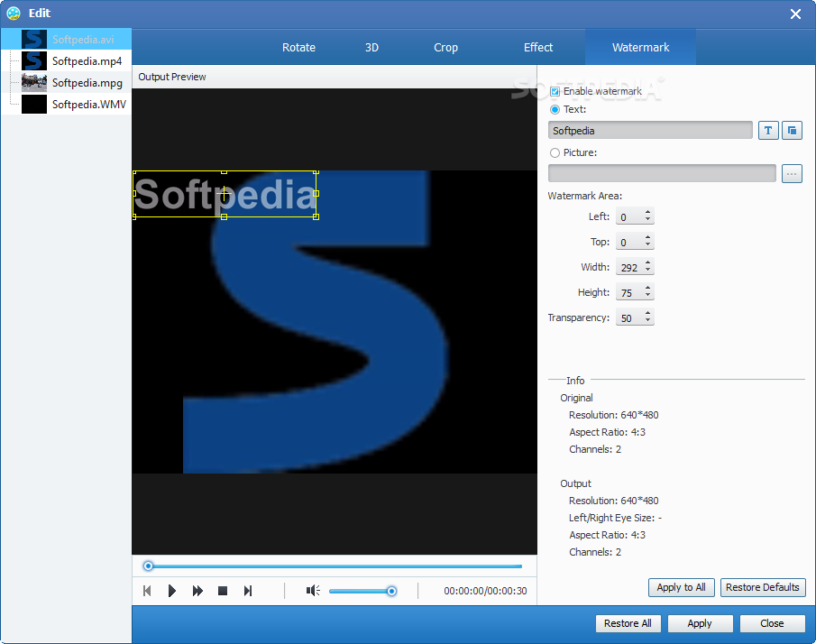The height and width of the screenshot is (644, 816).
Task: Step to the next frame
Action: coord(248,591)
